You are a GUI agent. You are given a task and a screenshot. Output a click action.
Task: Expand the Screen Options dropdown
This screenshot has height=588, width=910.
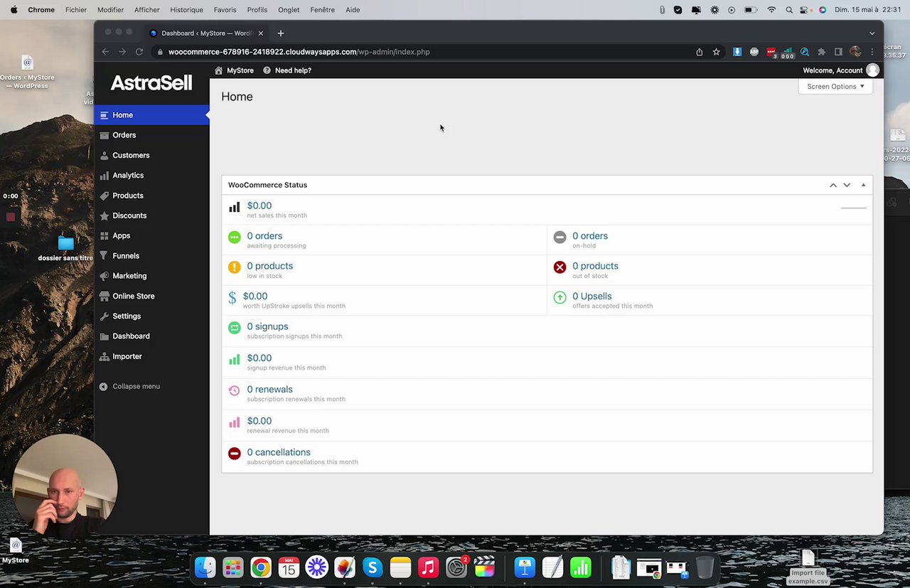click(x=835, y=86)
